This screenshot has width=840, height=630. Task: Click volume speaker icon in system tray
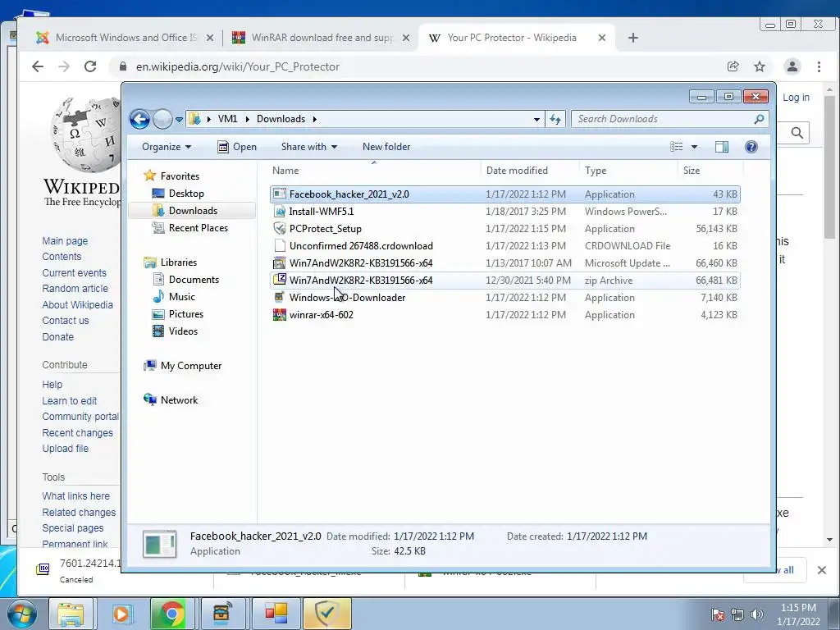756,614
